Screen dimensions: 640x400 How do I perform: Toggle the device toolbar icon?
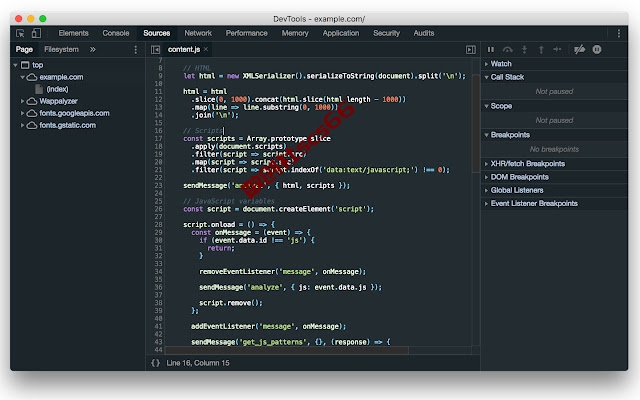point(36,33)
